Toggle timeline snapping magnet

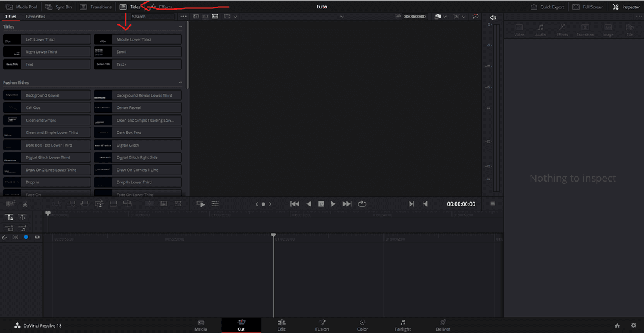pyautogui.click(x=5, y=238)
